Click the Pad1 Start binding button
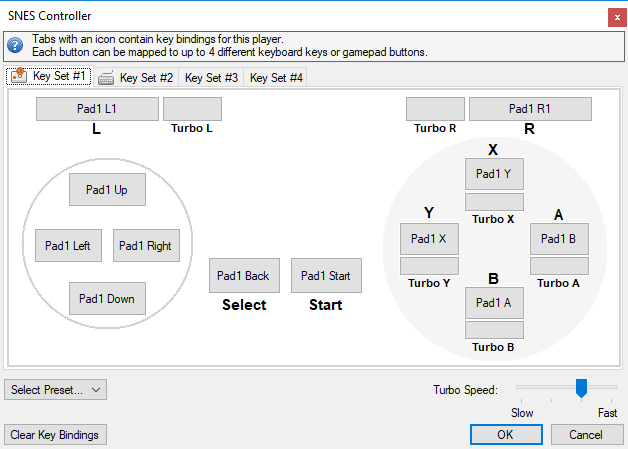Image resolution: width=628 pixels, height=449 pixels. [x=326, y=276]
